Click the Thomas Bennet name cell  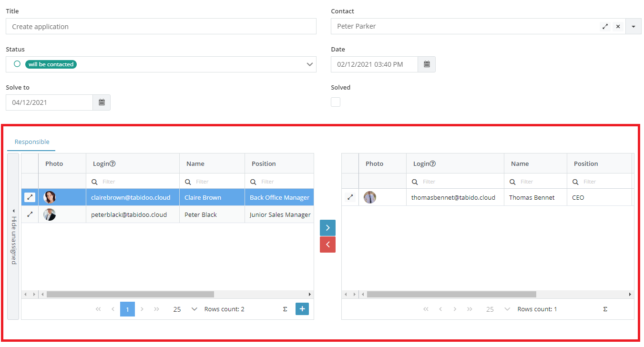pyautogui.click(x=535, y=197)
